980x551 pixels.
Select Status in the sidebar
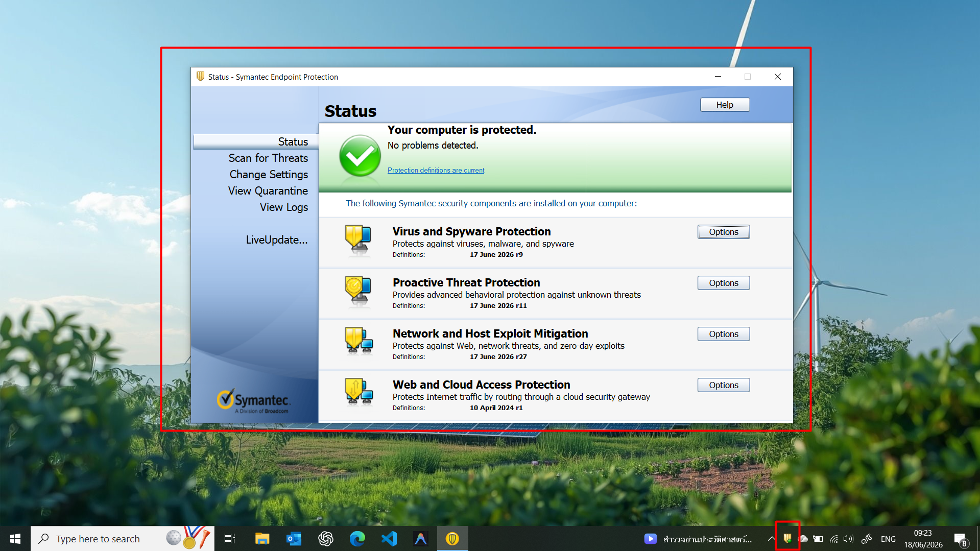pos(256,141)
